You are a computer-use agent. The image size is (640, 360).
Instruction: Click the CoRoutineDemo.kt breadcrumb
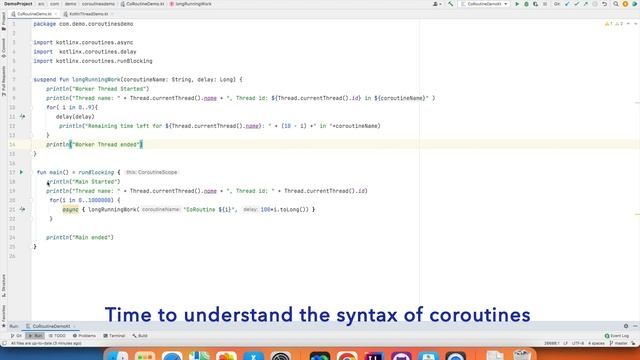pyautogui.click(x=142, y=4)
